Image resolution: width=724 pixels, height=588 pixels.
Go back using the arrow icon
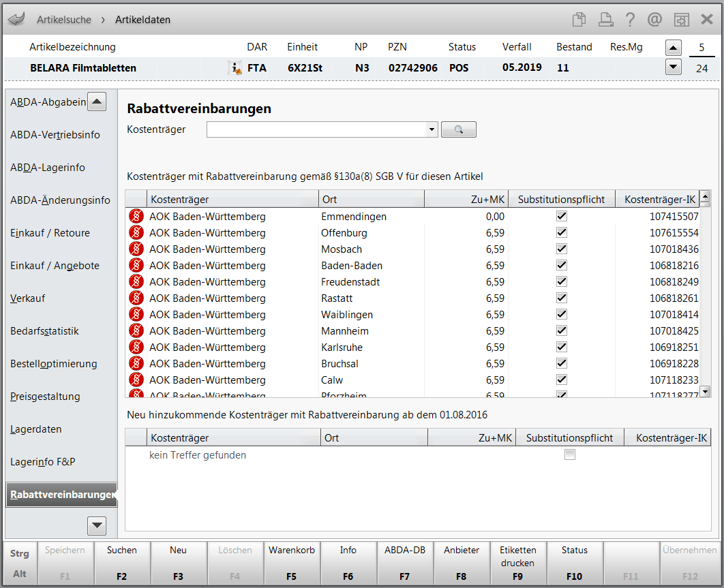tap(16, 19)
